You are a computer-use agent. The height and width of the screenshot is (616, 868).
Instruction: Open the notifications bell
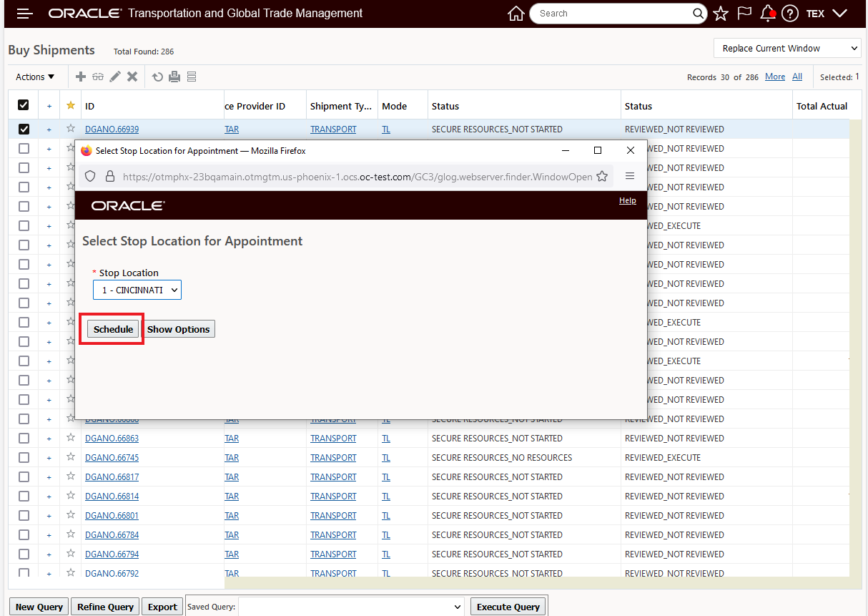tap(767, 14)
